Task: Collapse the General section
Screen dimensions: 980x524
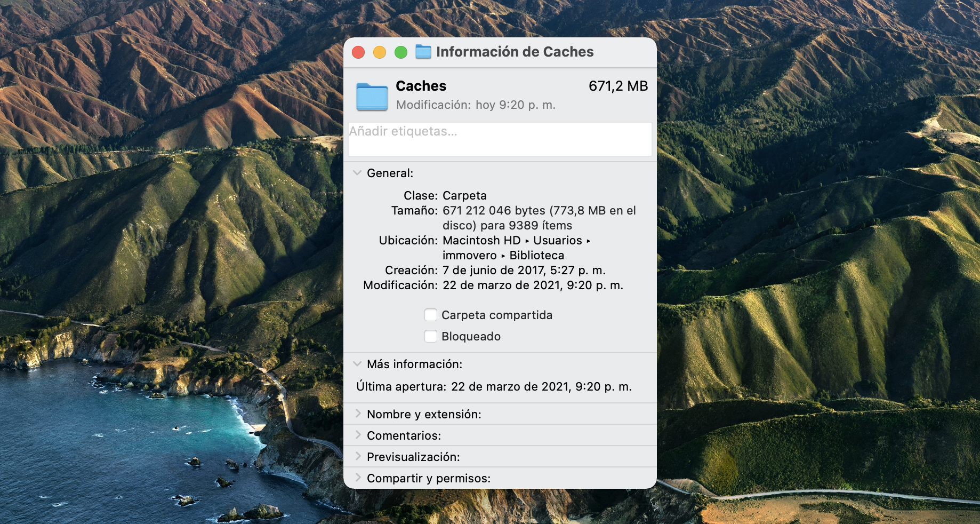Action: (357, 173)
